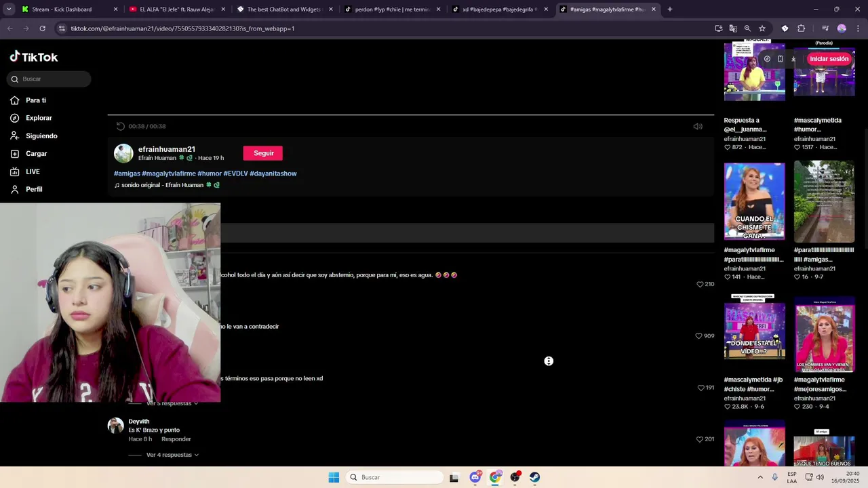This screenshot has height=488, width=868.
Task: Open the #amigas hashtag
Action: click(x=127, y=174)
